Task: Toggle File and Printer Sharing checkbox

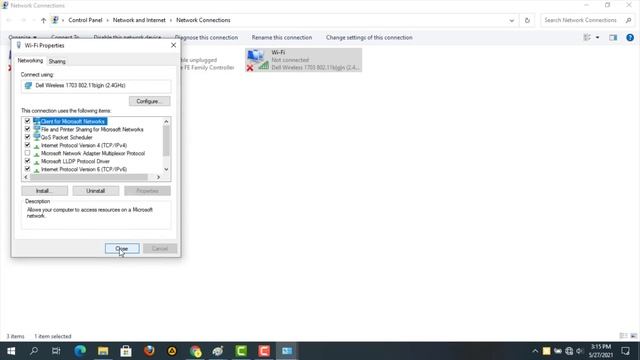Action: [27, 129]
